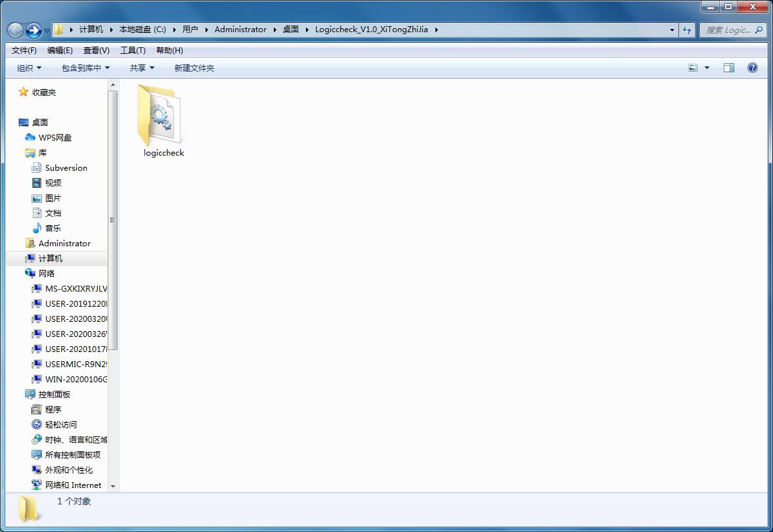Select the logiccheck folder name label
This screenshot has height=532, width=773.
coord(164,153)
